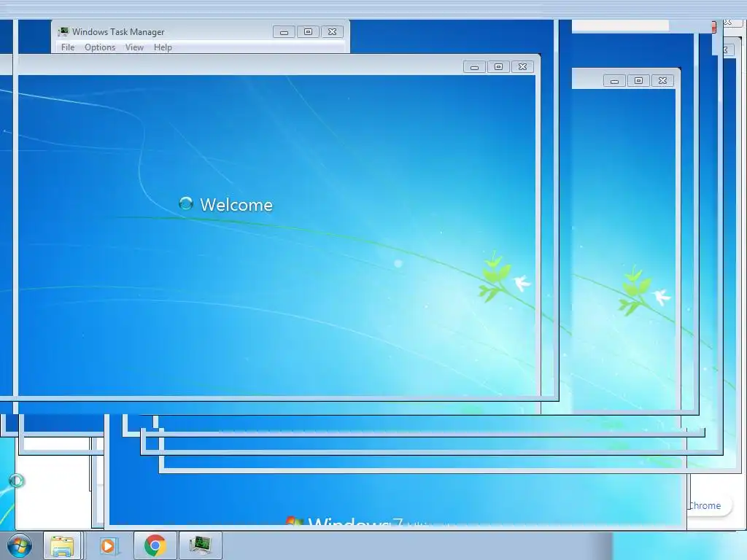Launch Windows Media Player from taskbar
The image size is (747, 560).
point(109,545)
